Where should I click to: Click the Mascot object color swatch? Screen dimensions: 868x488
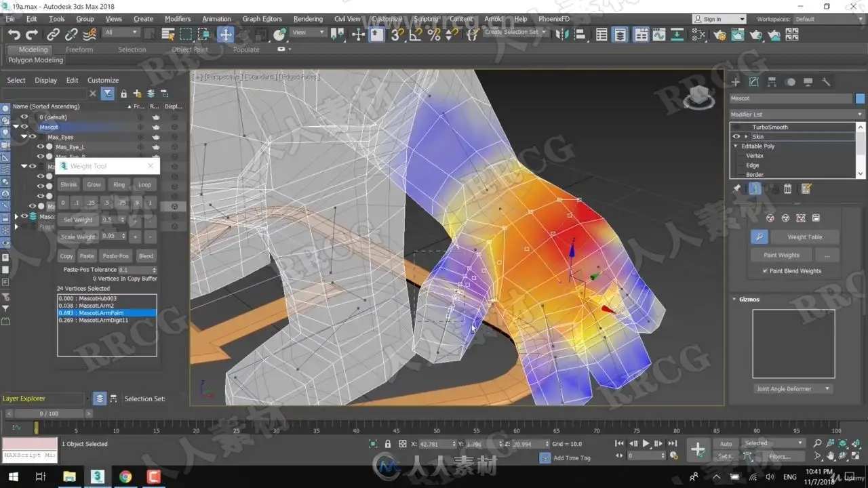coord(860,99)
